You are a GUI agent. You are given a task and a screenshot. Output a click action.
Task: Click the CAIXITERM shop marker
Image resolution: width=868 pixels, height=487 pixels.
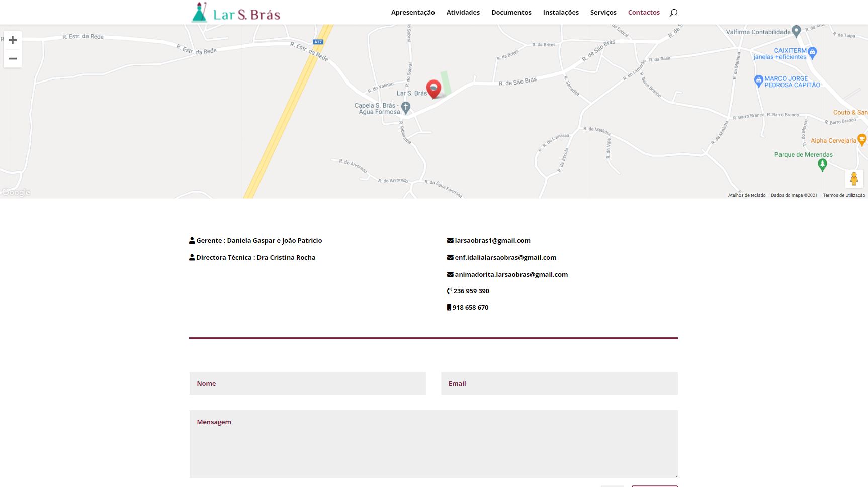pos(813,52)
